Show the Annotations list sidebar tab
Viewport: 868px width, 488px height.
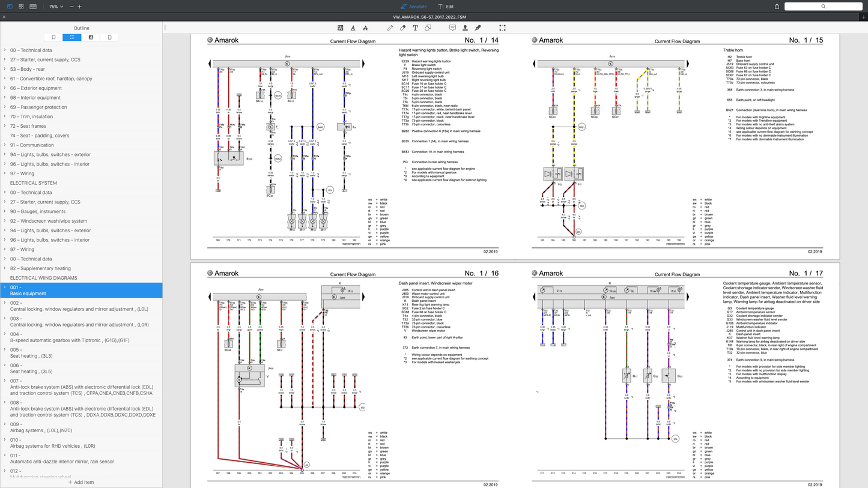click(x=91, y=37)
